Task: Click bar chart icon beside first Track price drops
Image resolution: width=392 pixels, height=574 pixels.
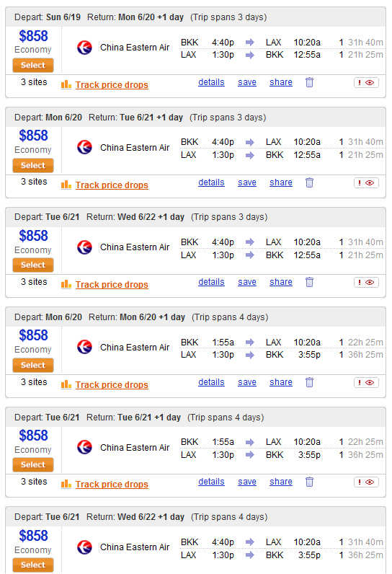Action: 66,84
